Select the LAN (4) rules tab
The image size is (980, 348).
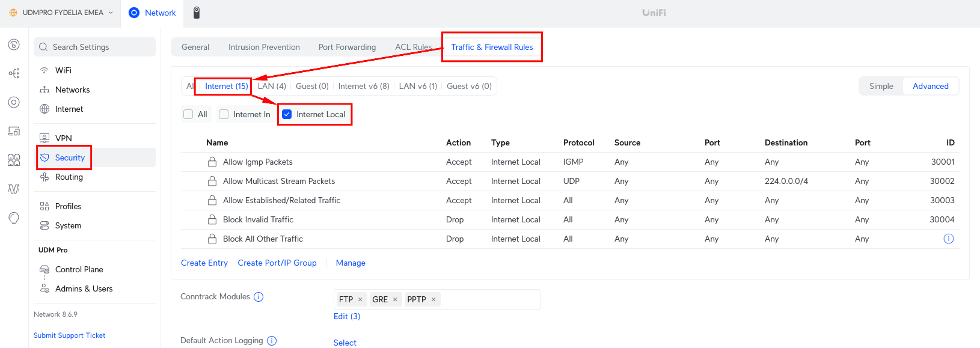tap(272, 86)
